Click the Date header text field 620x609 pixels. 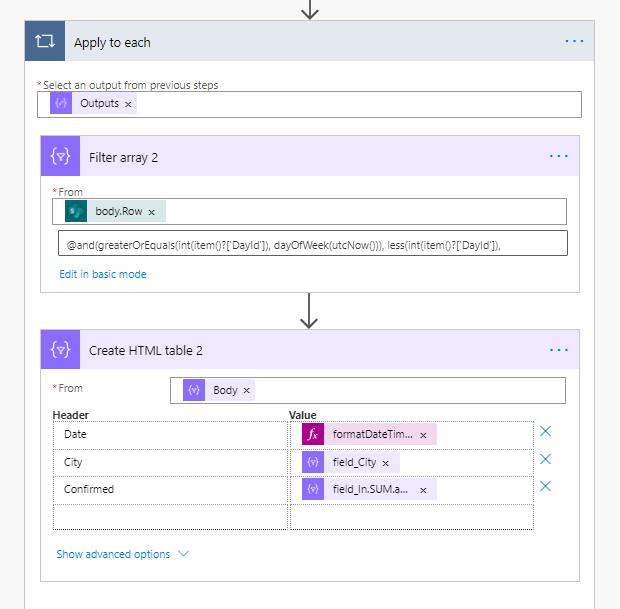click(x=170, y=435)
